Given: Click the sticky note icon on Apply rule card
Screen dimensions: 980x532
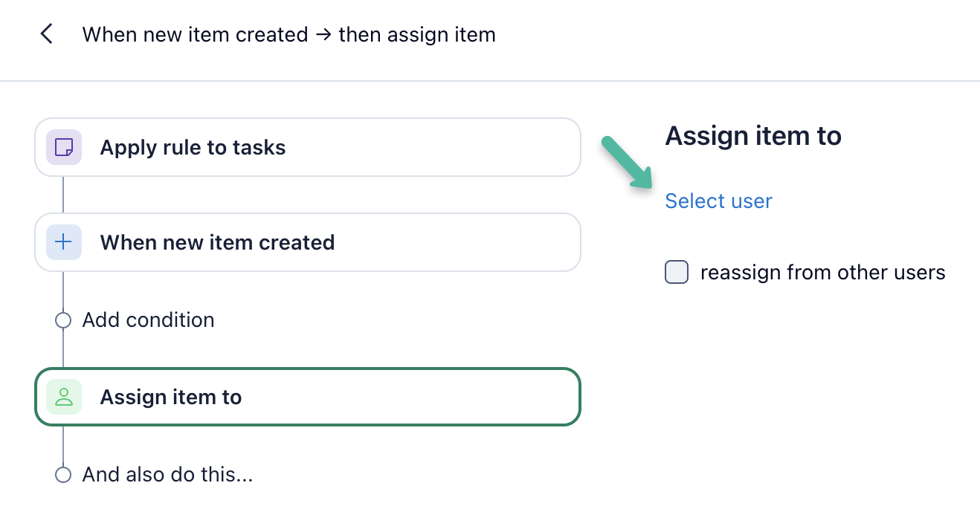Looking at the screenshot, I should tap(64, 147).
